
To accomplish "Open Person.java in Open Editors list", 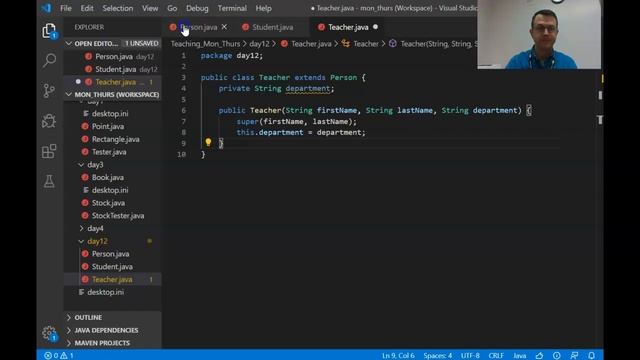I will 114,56.
